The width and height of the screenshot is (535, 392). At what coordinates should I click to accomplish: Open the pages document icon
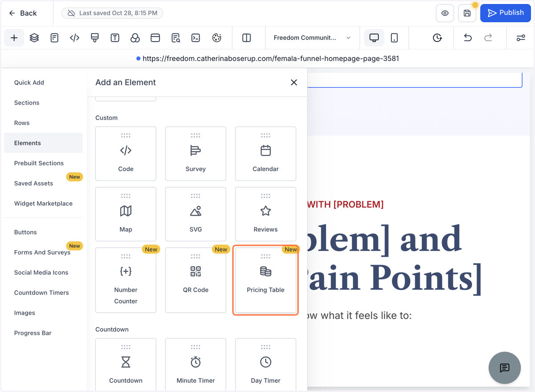point(54,38)
